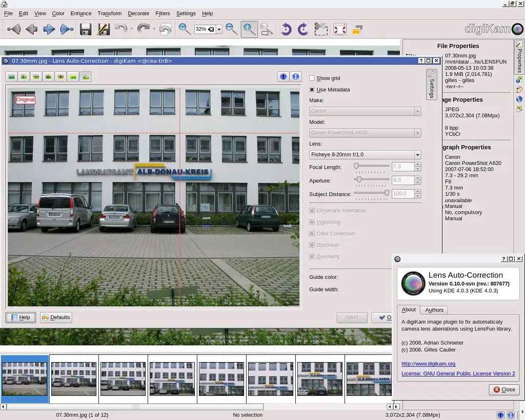Click the Save floppy disk icon
525x420 pixels.
click(86, 29)
